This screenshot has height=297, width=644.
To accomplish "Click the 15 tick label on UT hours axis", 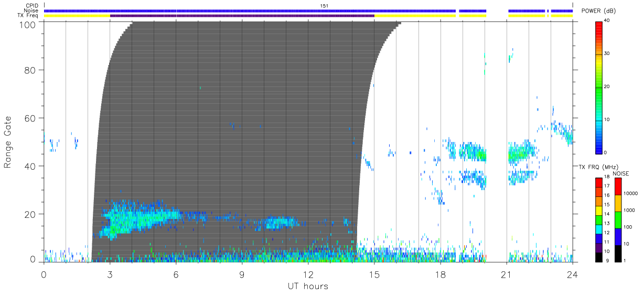I will (374, 273).
